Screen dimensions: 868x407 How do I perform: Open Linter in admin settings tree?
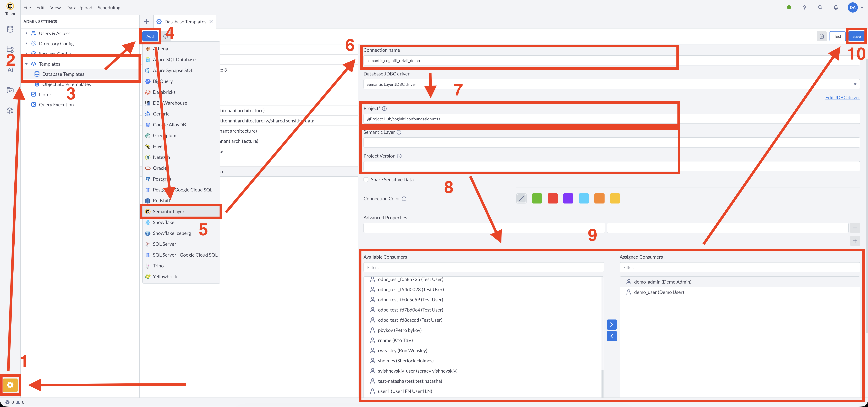[x=45, y=94]
